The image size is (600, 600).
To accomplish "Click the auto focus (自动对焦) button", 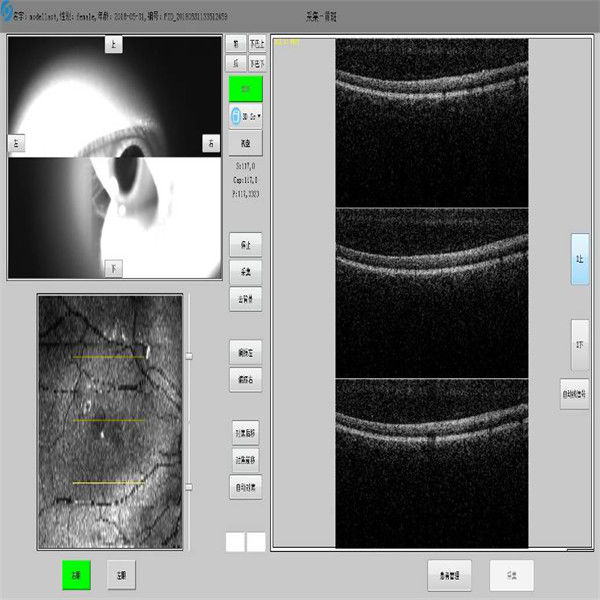I will 245,488.
